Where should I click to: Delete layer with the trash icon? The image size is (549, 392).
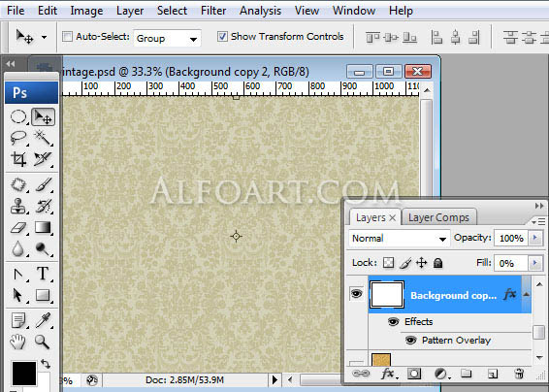click(519, 374)
